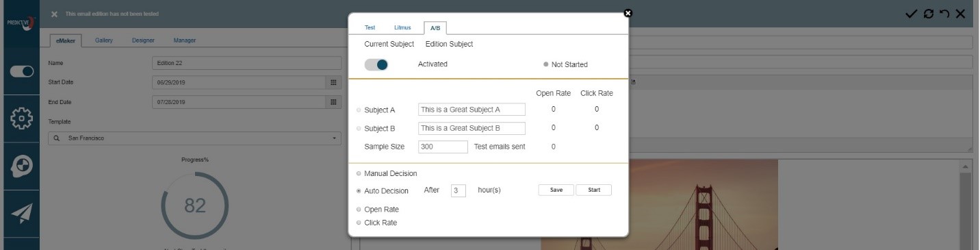Open the Manager tab
The image size is (980, 250).
pos(185,40)
